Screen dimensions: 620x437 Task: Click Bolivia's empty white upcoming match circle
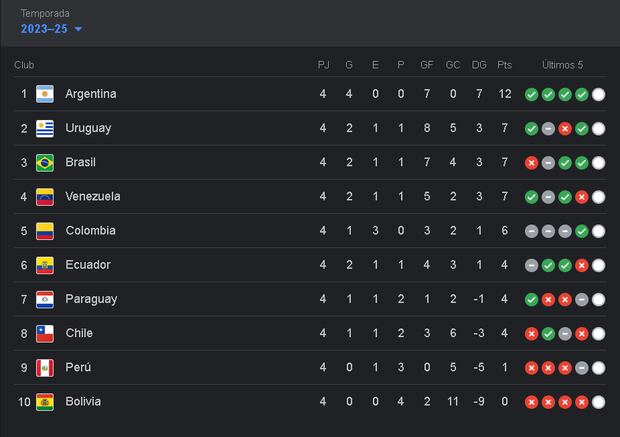(598, 402)
